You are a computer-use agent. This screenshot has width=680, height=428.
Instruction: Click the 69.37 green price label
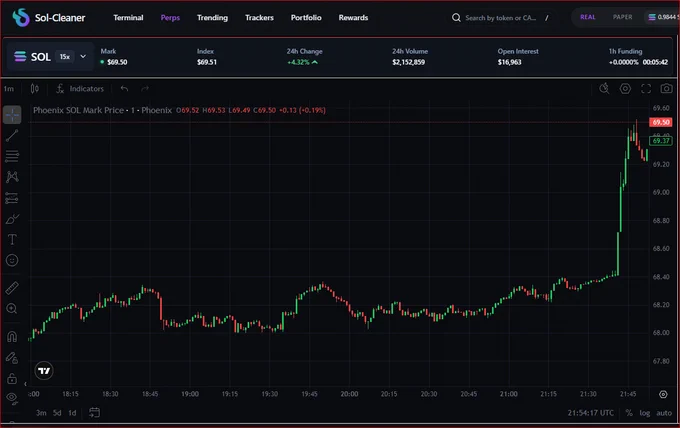point(660,140)
